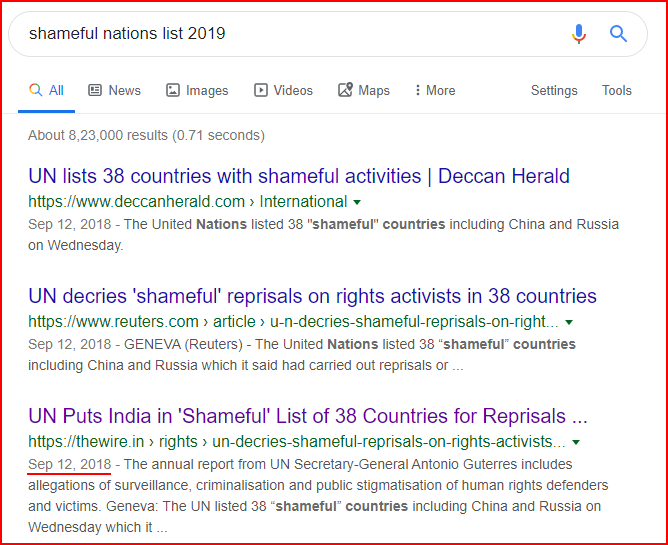The height and width of the screenshot is (545, 668).
Task: Expand dropdown arrow beside Reuters URL
Action: click(x=569, y=323)
